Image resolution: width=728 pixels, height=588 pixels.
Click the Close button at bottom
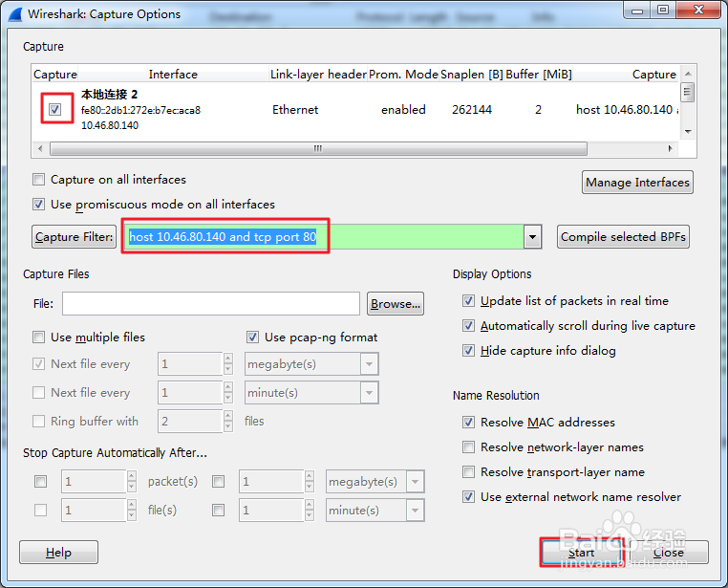(668, 553)
